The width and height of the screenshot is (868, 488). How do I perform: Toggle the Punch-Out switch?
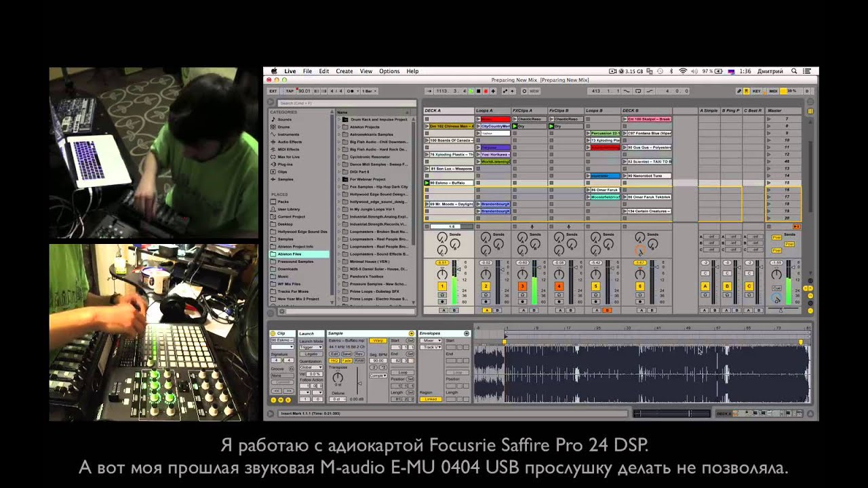[x=650, y=90]
